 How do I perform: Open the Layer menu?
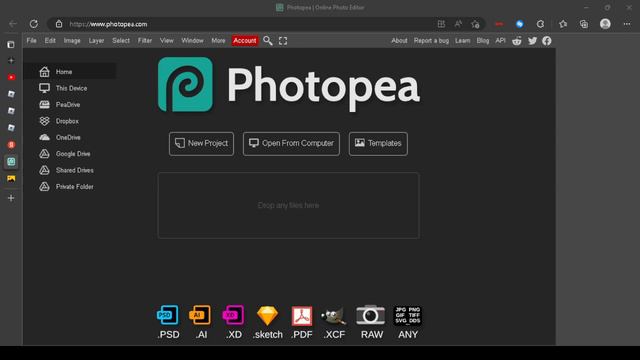click(96, 40)
